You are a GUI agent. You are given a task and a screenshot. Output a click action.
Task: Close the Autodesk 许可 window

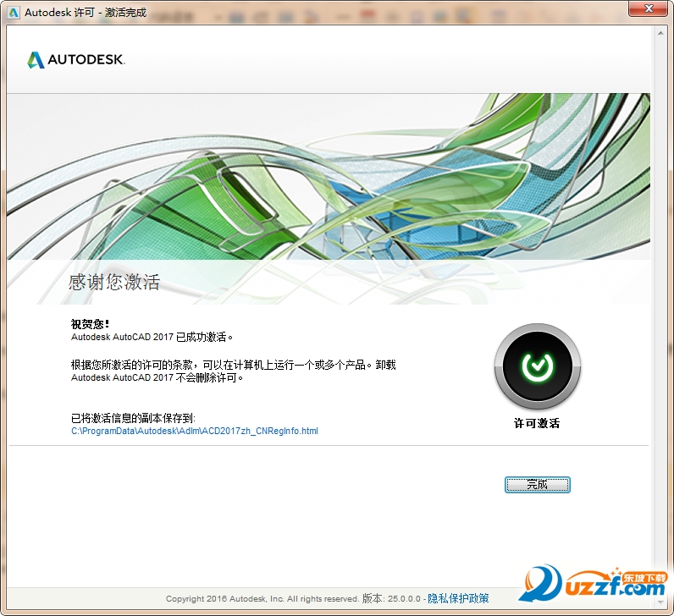tap(649, 8)
